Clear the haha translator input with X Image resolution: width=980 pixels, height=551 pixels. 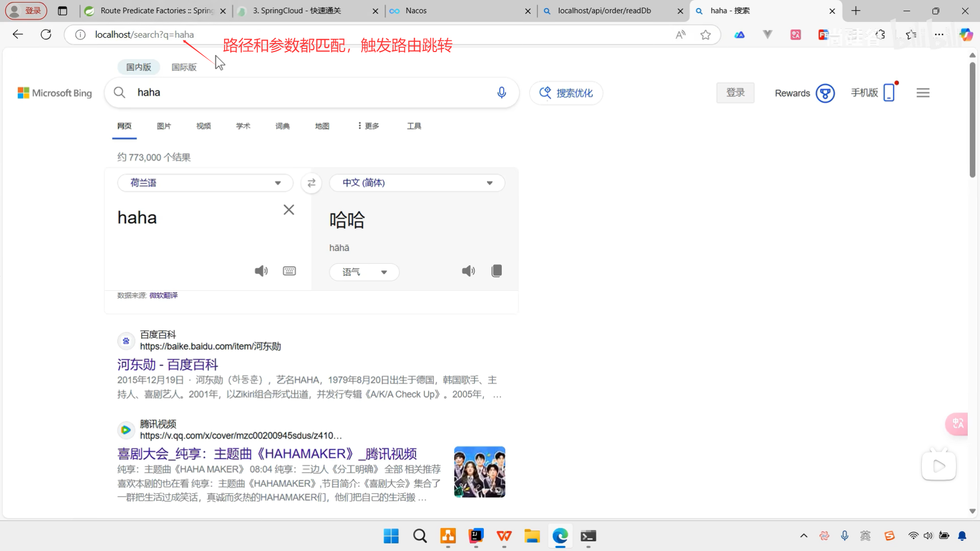[x=289, y=210]
